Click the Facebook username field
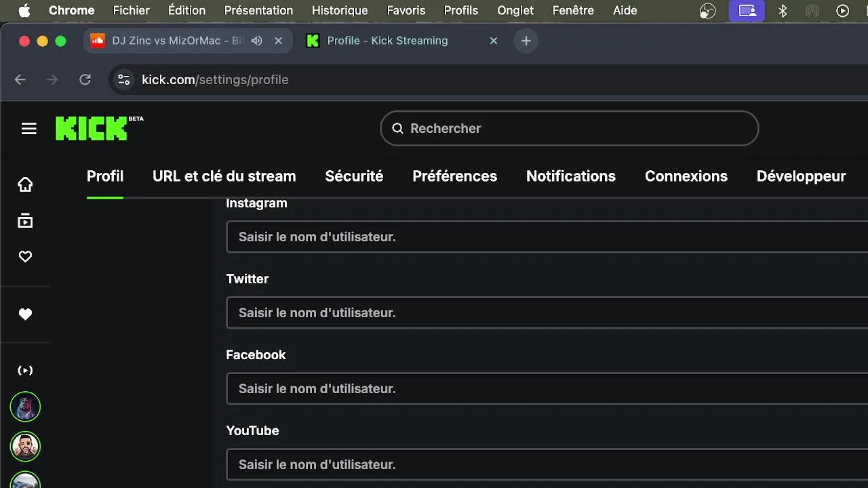Screen dimensions: 868x488 pyautogui.click(x=547, y=388)
